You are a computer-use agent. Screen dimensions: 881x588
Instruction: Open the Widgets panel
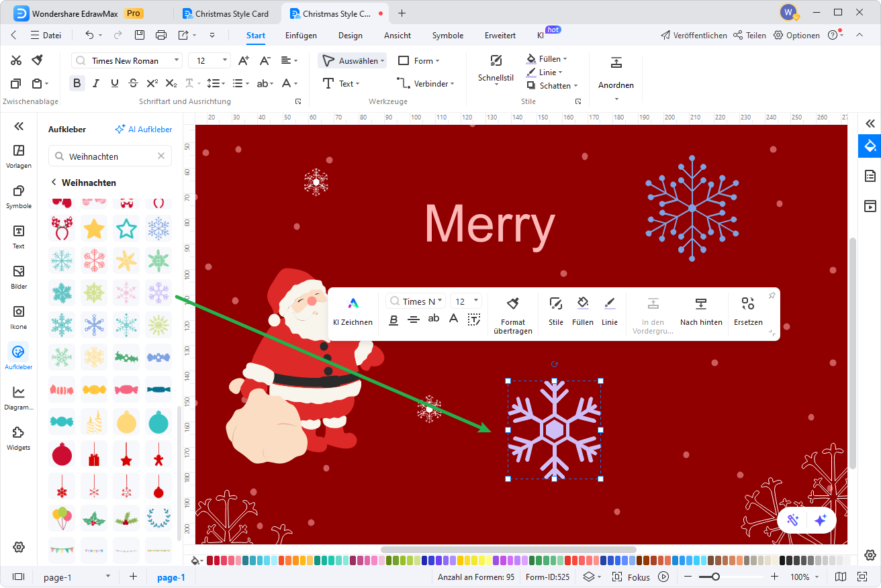pyautogui.click(x=18, y=436)
